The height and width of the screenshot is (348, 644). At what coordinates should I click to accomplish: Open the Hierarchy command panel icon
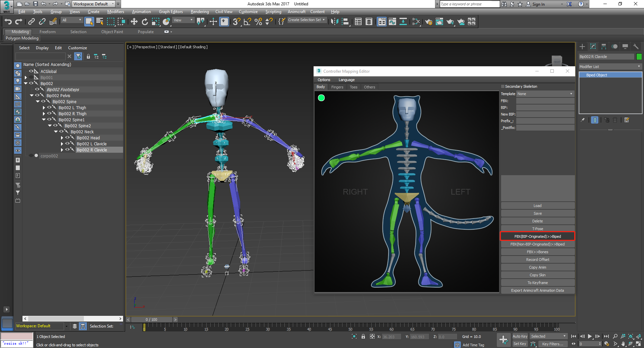point(604,47)
